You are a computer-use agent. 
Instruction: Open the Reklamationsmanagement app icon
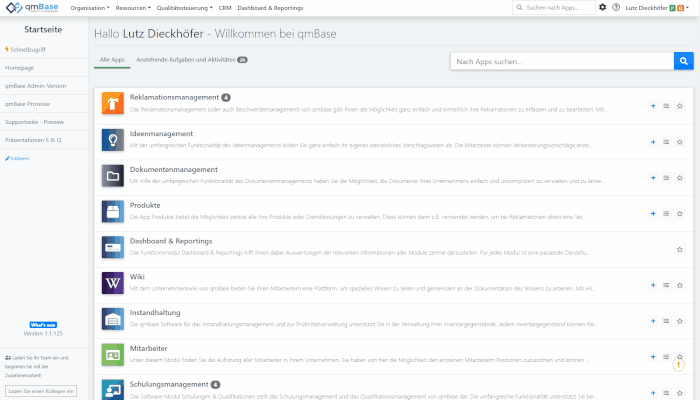click(x=112, y=103)
